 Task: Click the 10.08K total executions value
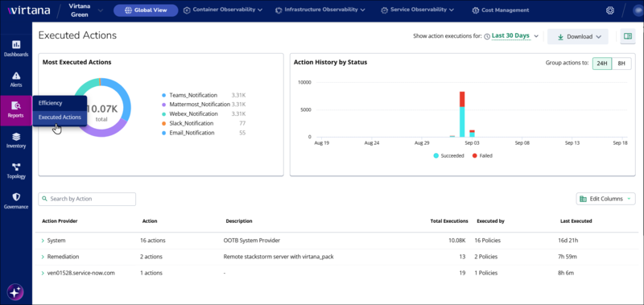[457, 241]
